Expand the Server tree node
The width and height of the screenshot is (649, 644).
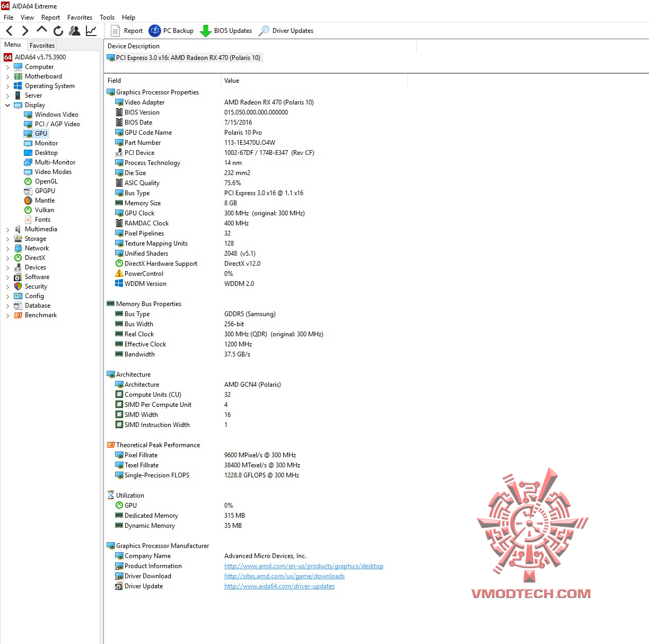(7, 96)
